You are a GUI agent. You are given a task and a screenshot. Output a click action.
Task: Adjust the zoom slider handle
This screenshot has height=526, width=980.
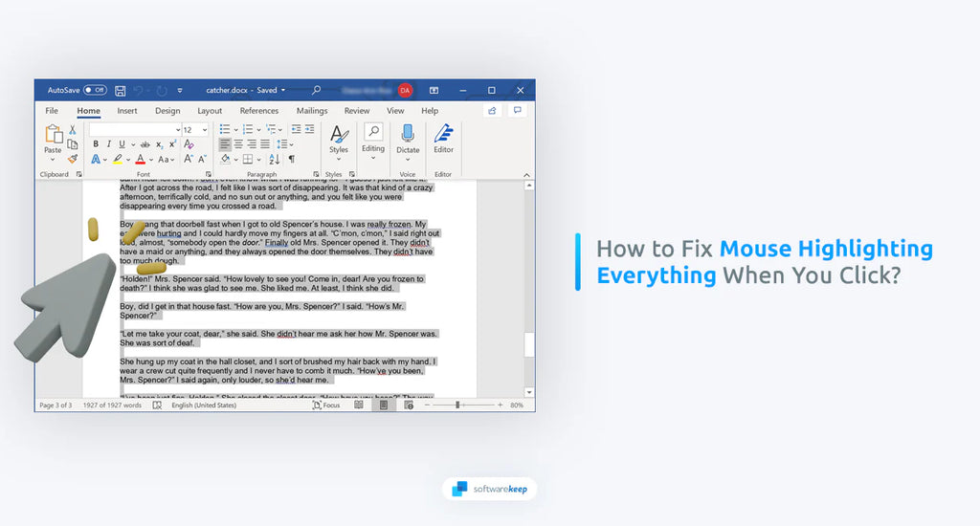pos(457,405)
